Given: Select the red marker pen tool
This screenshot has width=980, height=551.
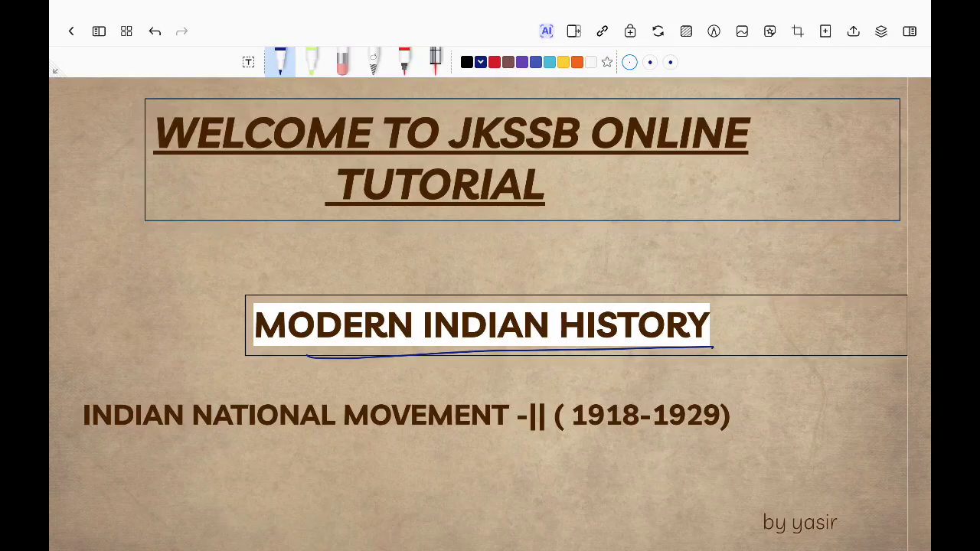Looking at the screenshot, I should point(404,61).
